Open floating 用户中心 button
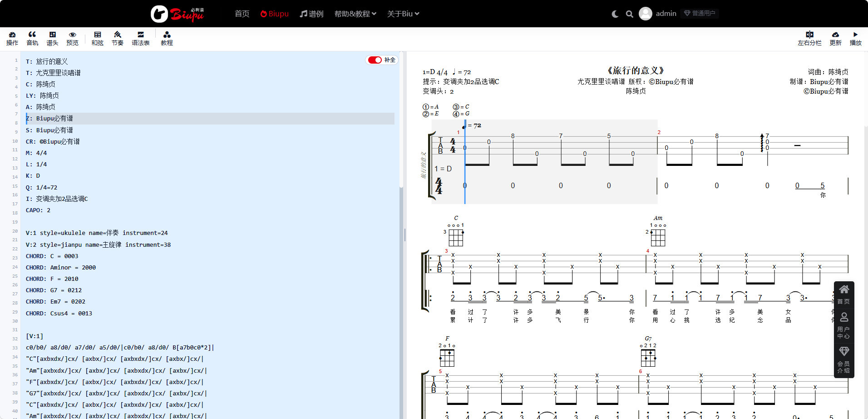 tap(844, 325)
